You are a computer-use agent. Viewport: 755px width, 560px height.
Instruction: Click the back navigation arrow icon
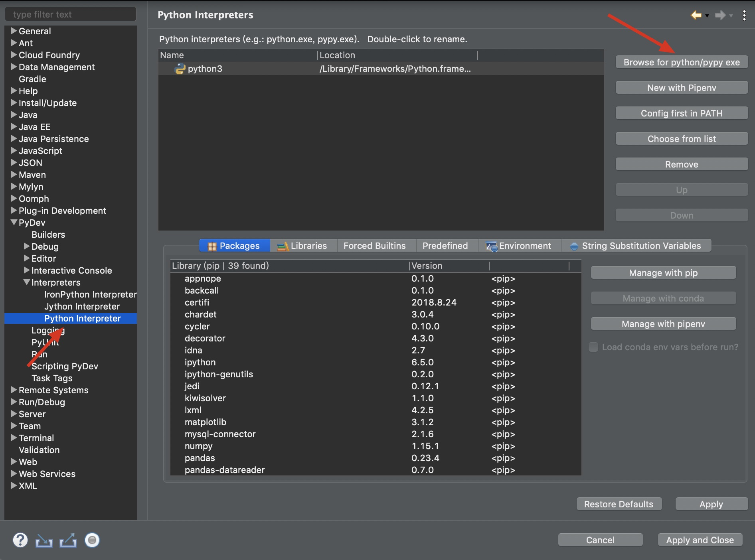[696, 15]
